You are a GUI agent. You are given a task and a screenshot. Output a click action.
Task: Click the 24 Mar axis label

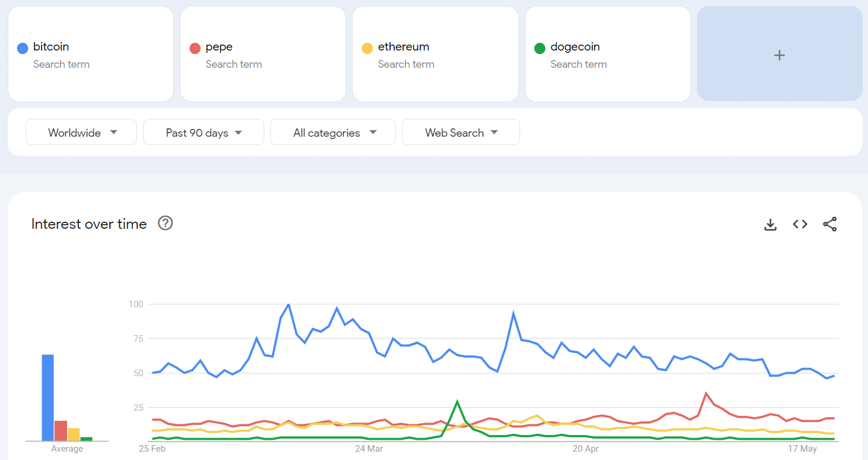coord(368,449)
